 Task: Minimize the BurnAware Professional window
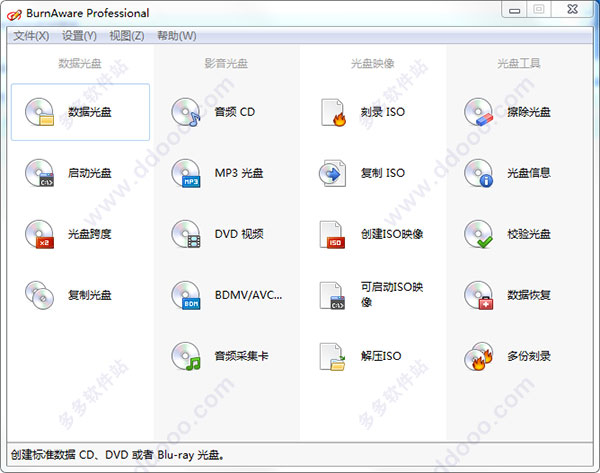click(x=514, y=10)
